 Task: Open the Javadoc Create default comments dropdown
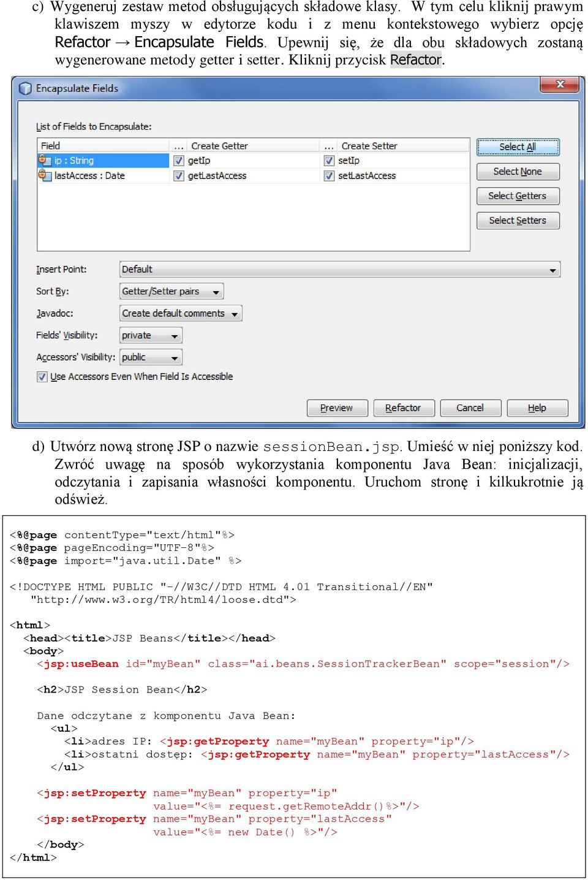pos(181,313)
